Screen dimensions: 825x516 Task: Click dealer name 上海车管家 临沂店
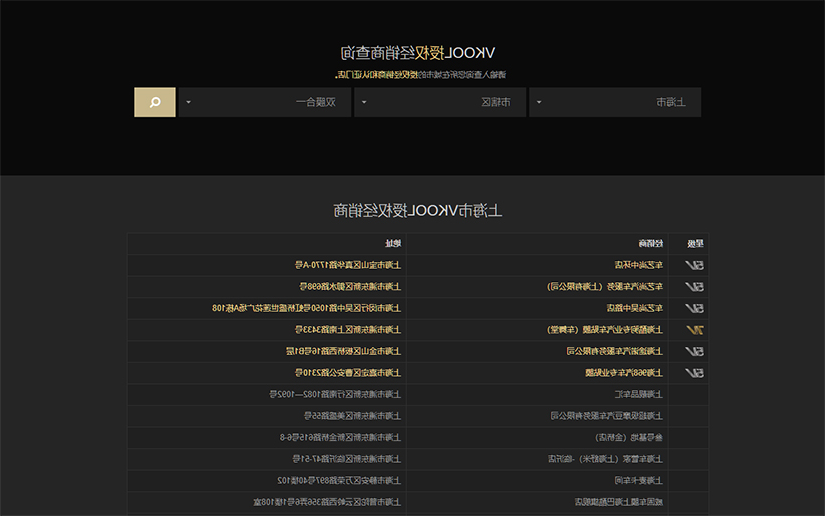click(x=605, y=459)
